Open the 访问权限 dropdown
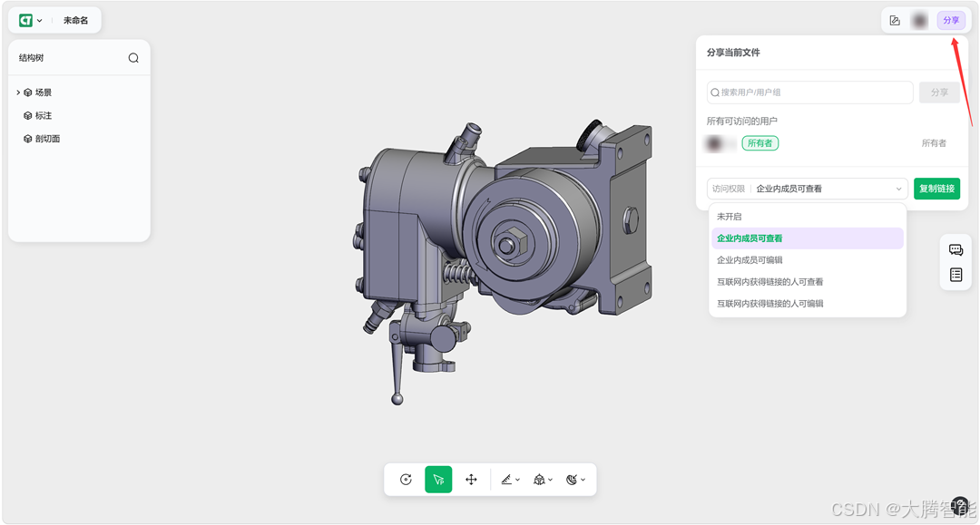 (808, 189)
